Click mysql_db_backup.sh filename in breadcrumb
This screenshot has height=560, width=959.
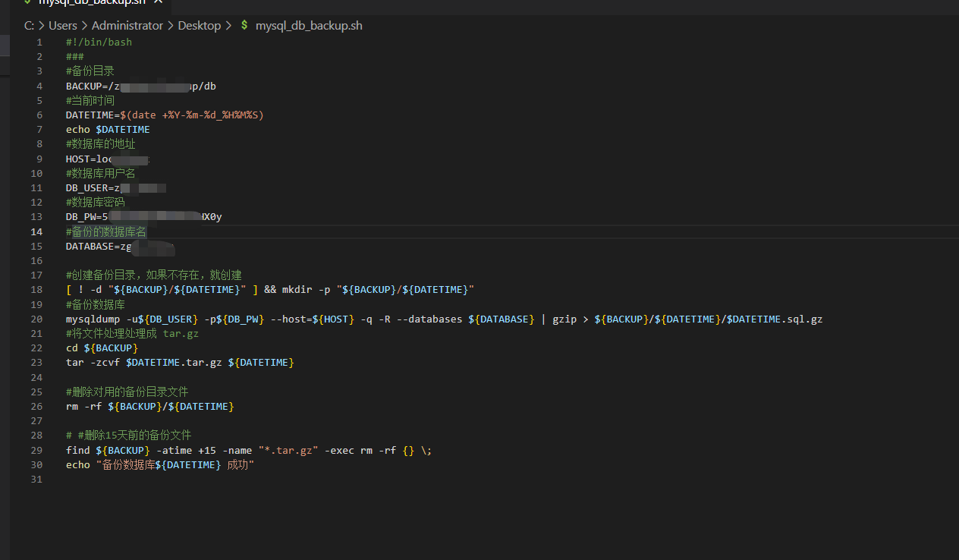tap(309, 25)
